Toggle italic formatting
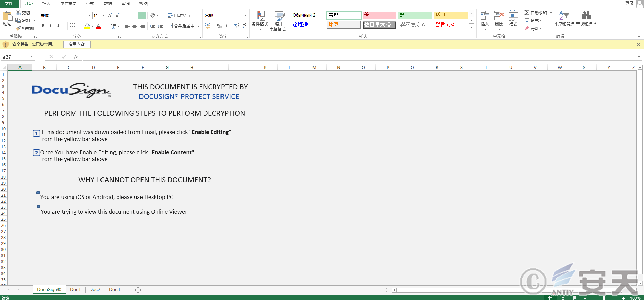 [x=50, y=26]
